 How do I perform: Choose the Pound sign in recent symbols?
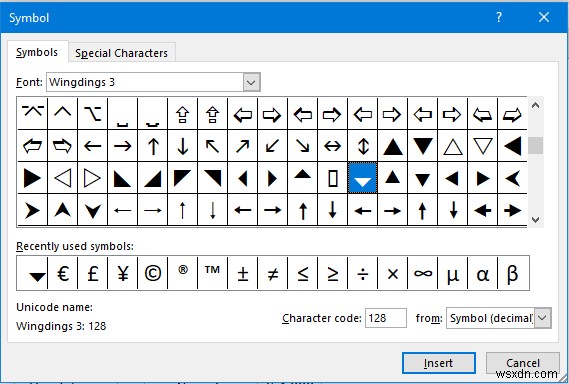[93, 273]
